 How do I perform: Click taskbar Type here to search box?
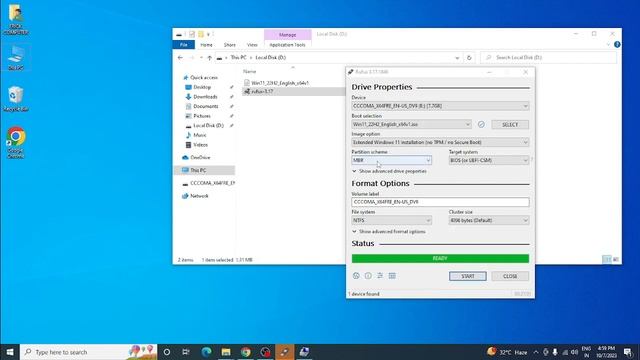tap(89, 352)
